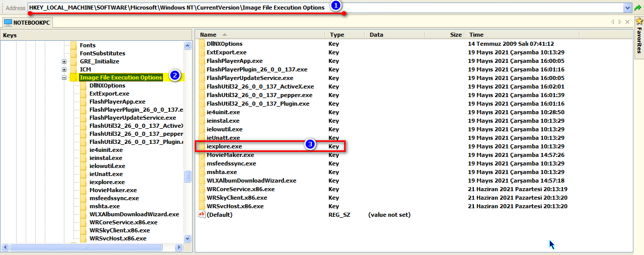Viewport: 644px width, 255px height.
Task: Select WRCoreService.x86.exe in the Keys tree
Action: (x=123, y=222)
